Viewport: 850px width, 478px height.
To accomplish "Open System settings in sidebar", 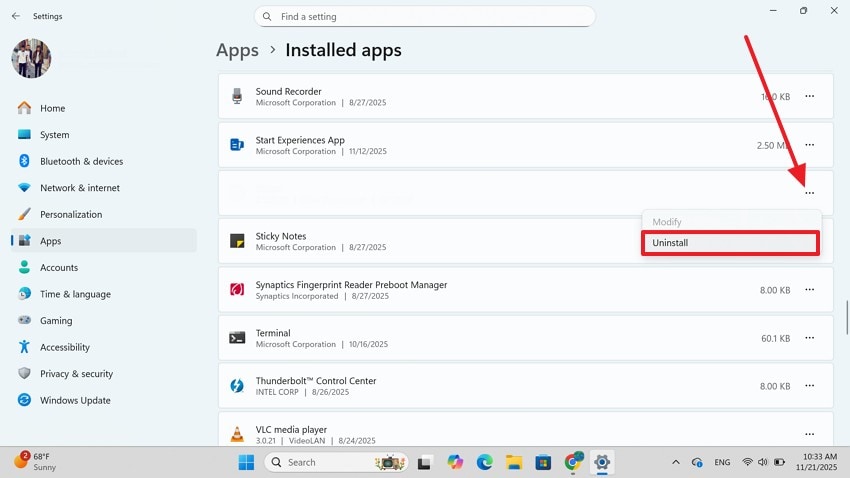I will 103,134.
